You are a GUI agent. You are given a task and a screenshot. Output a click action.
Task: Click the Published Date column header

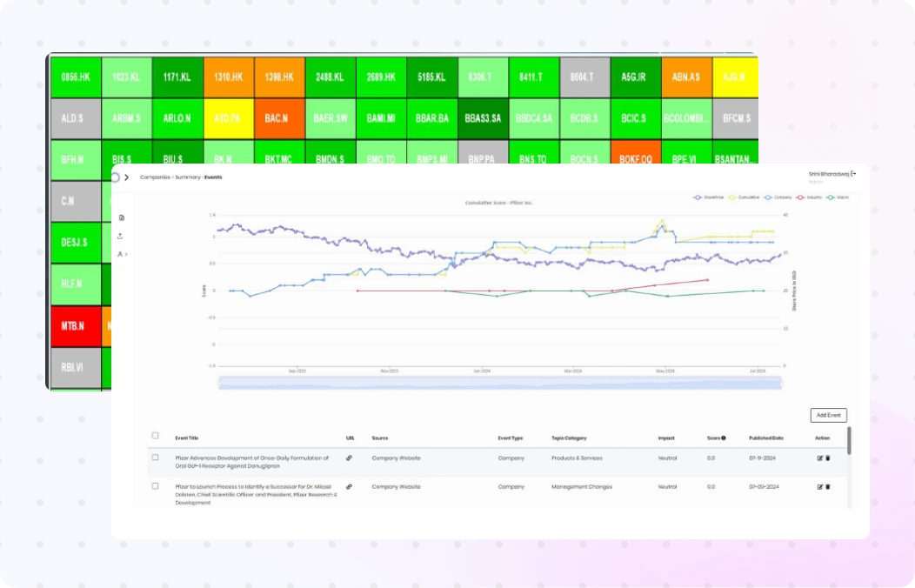click(766, 438)
